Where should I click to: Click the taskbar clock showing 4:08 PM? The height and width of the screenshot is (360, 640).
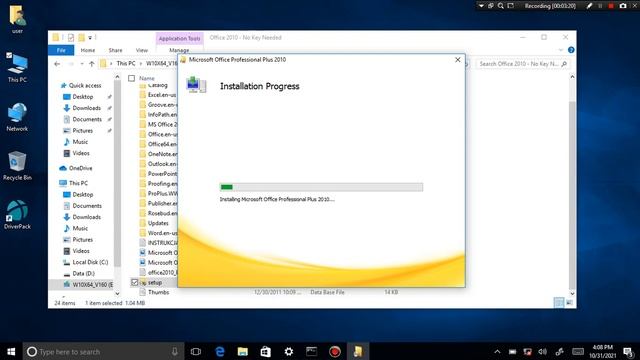(x=602, y=351)
